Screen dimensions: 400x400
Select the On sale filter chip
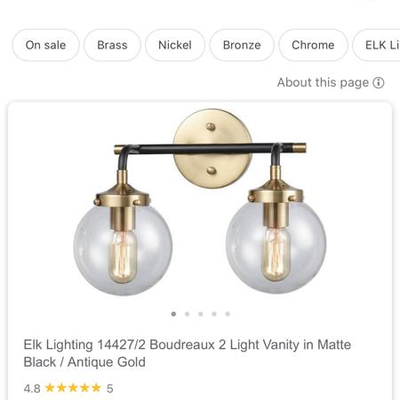(46, 45)
